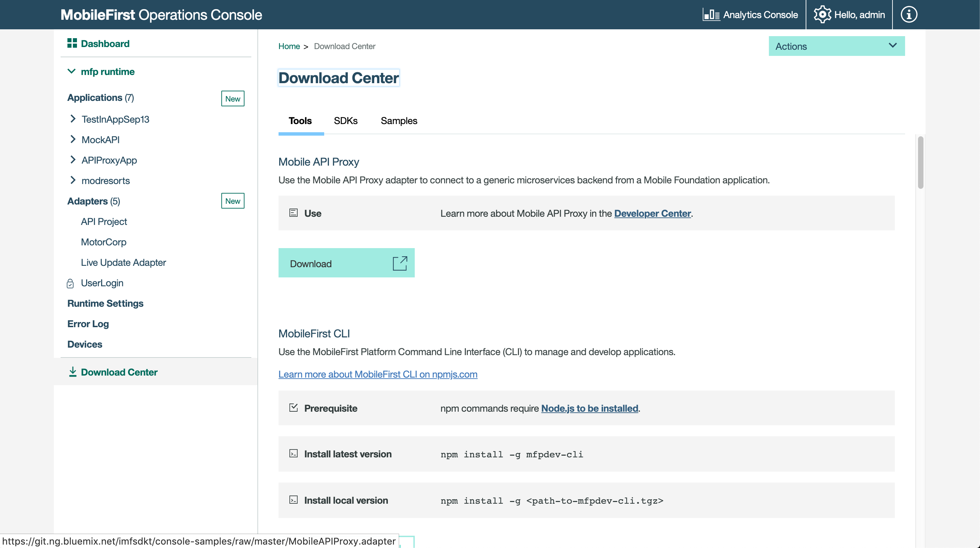Click the modresorts application name
The image size is (980, 548).
coord(106,181)
